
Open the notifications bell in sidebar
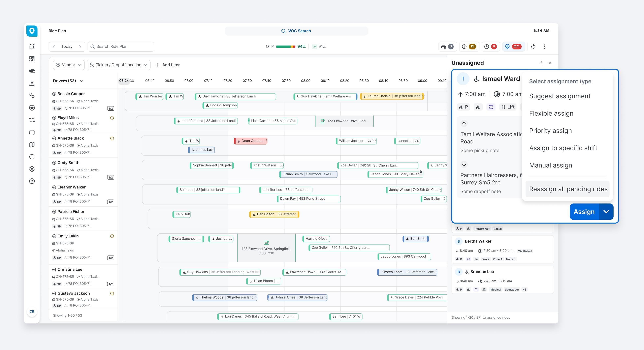[32, 46]
